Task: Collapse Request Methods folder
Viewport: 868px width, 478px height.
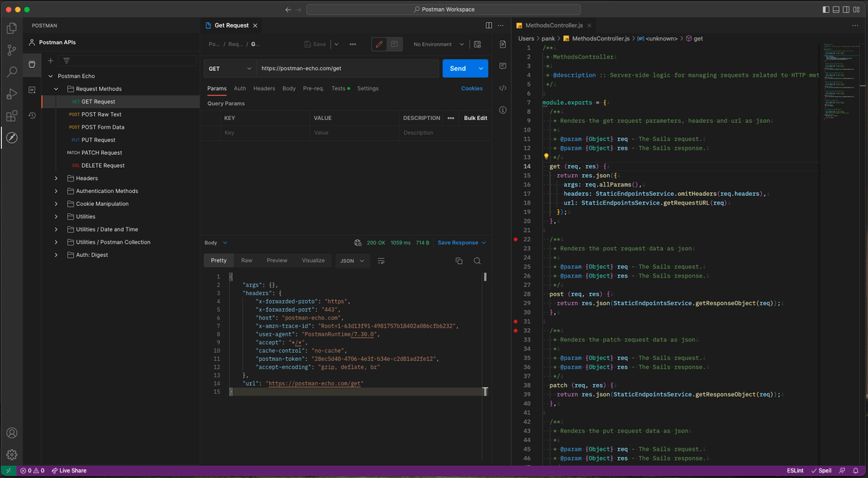Action: tap(56, 89)
